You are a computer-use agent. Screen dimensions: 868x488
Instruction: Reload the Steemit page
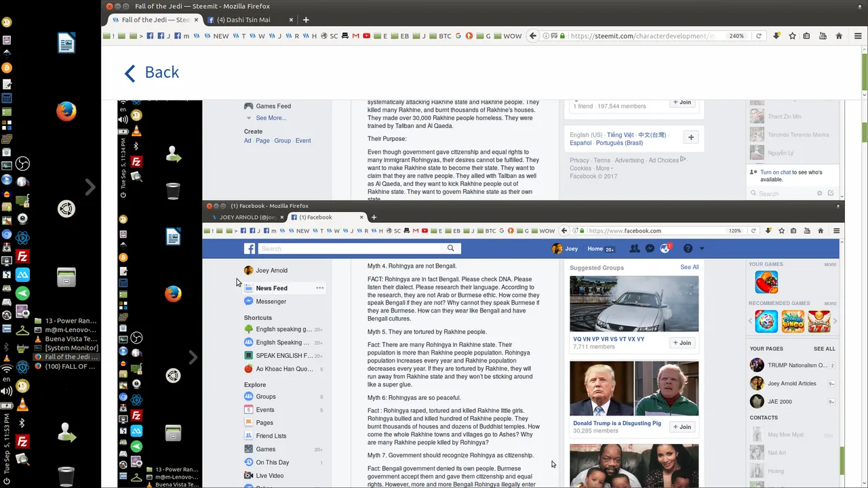[759, 36]
